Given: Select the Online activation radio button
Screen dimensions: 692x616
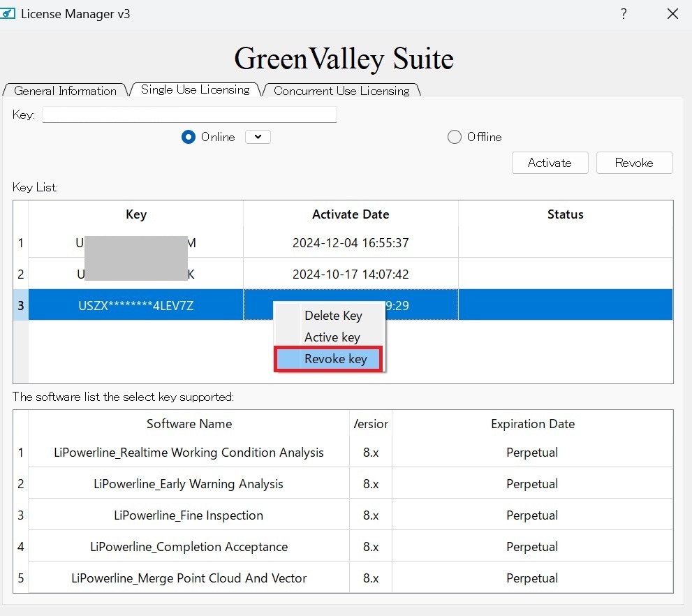Looking at the screenshot, I should pos(188,138).
